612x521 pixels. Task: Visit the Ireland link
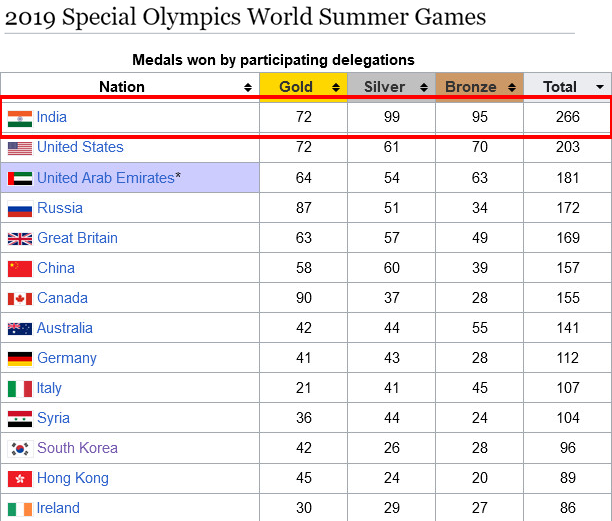click(58, 508)
